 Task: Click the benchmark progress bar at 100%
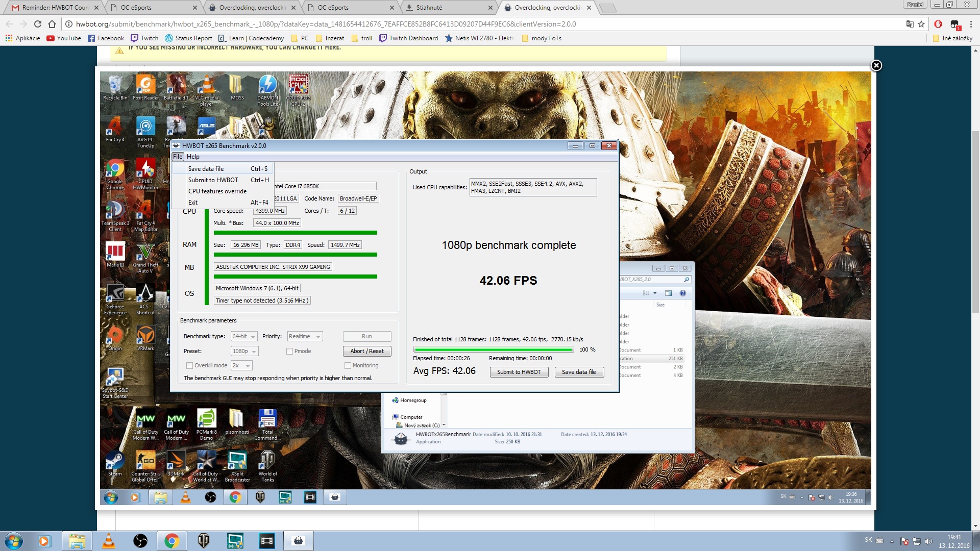(x=494, y=350)
